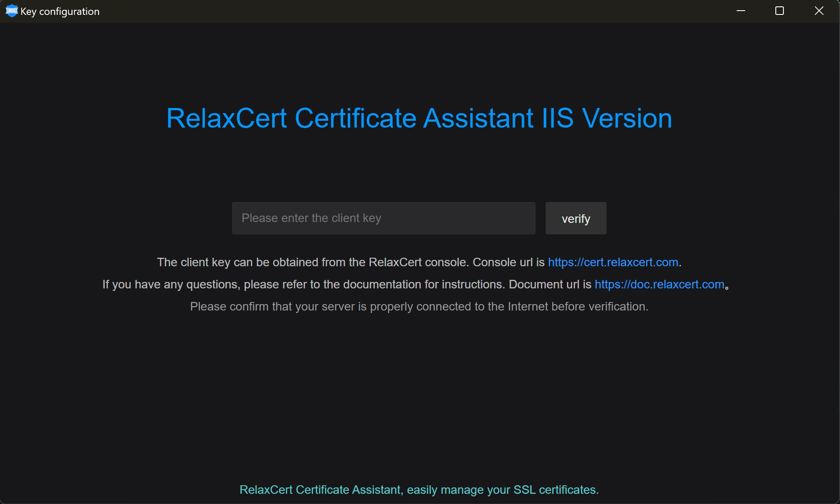Click the SSL shield app icon in title bar
Viewport: 840px width, 504px height.
point(11,11)
